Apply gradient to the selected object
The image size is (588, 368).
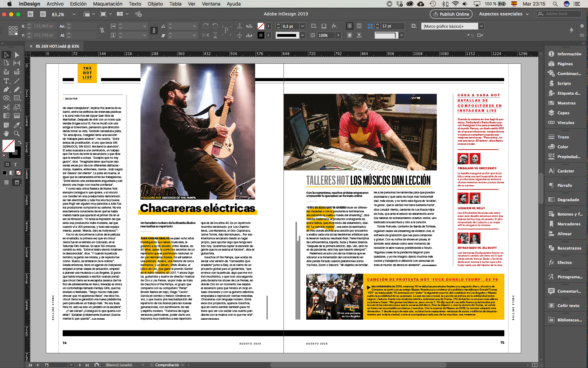[x=12, y=173]
